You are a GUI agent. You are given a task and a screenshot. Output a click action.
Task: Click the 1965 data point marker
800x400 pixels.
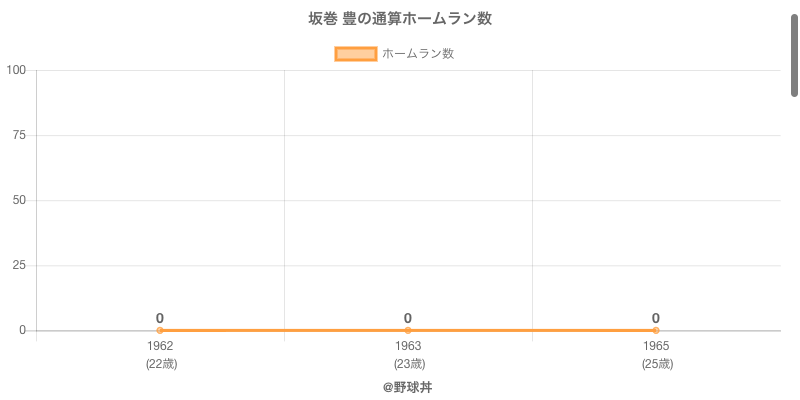[656, 330]
